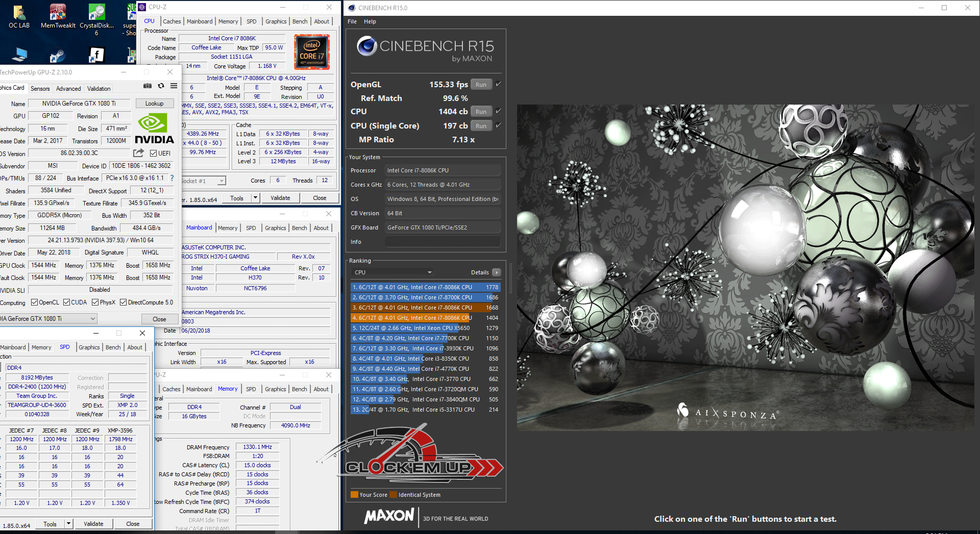Viewport: 980px width, 534px height.
Task: Click the BIOS export share icon
Action: tap(138, 153)
